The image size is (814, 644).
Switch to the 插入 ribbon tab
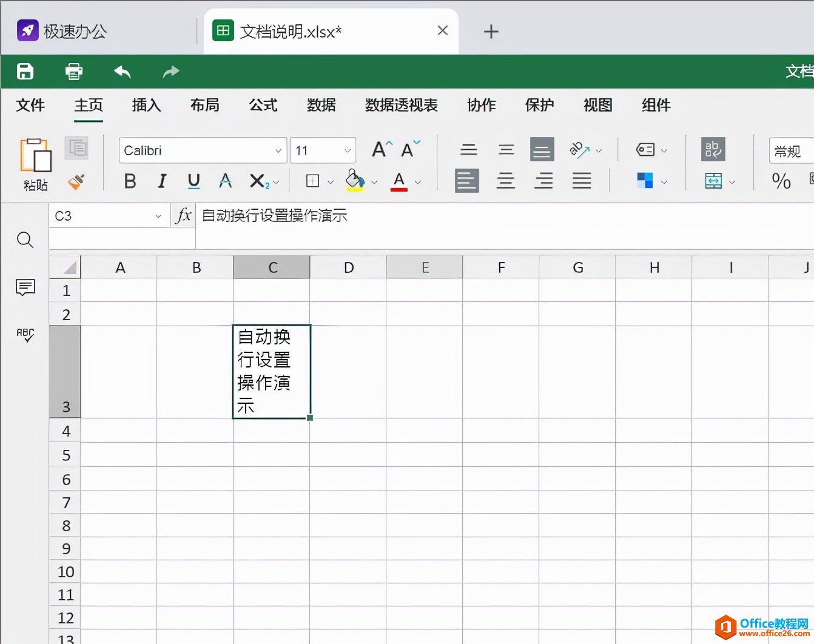(x=146, y=106)
